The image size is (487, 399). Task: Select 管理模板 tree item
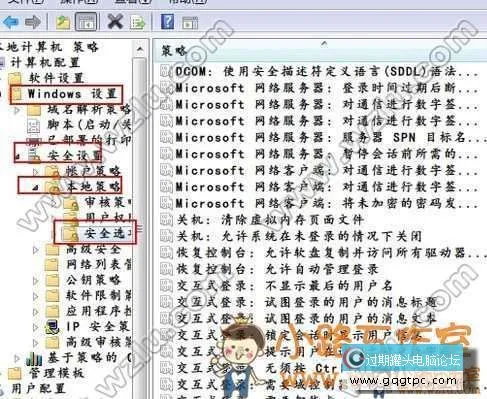(56, 373)
